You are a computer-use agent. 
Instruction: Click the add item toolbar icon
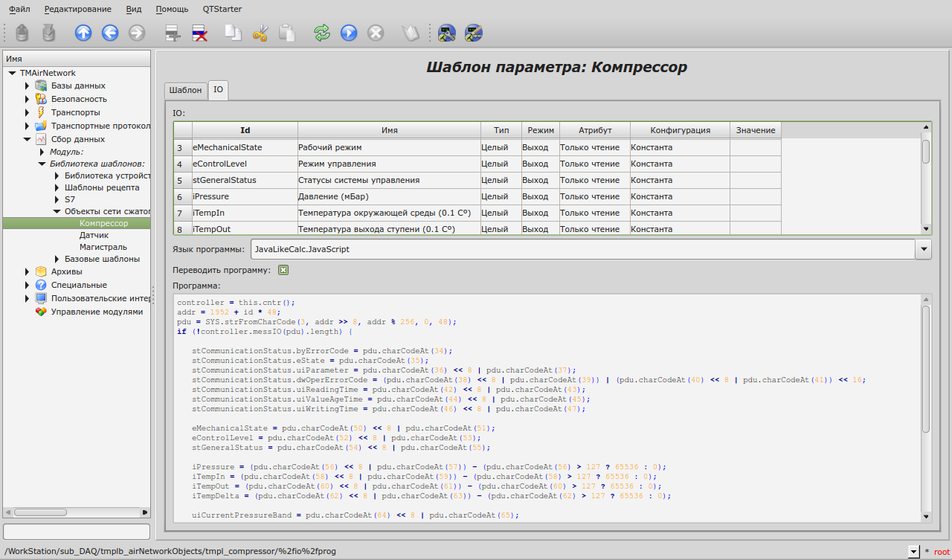(173, 33)
